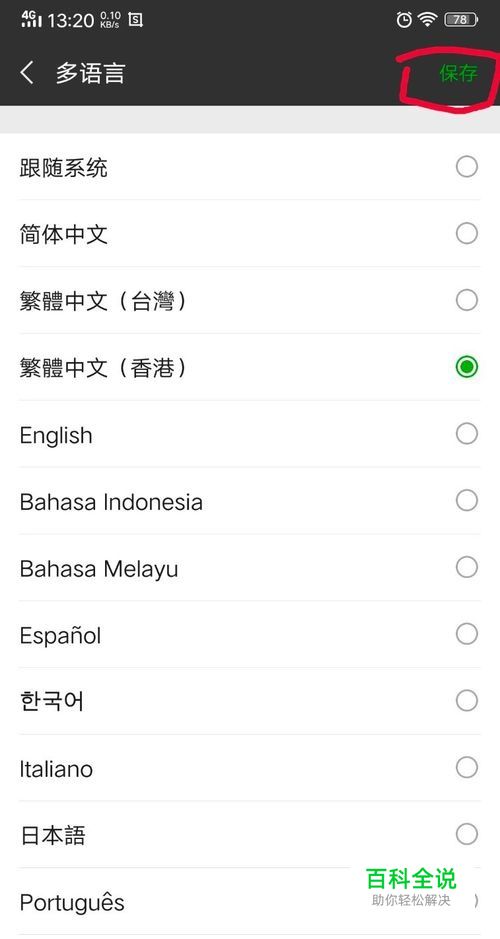
Task: Tap the selected 繁體中文（香港） radio button
Action: [x=467, y=366]
